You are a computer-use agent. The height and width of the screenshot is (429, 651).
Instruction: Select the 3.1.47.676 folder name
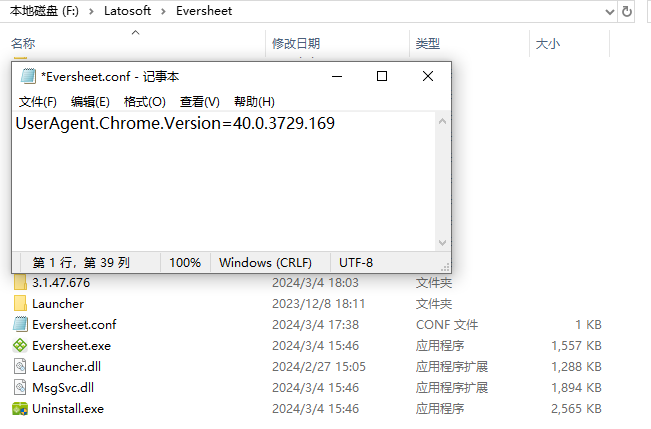click(x=61, y=283)
